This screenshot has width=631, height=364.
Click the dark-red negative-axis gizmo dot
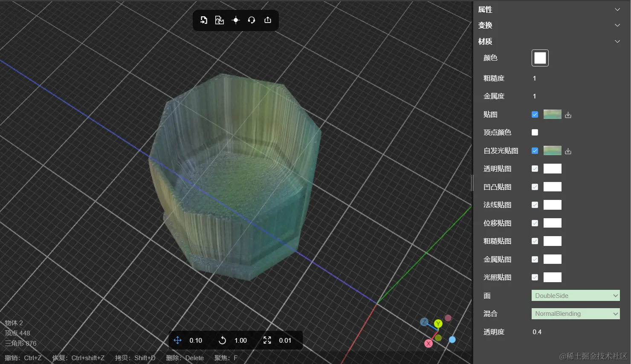click(x=448, y=318)
